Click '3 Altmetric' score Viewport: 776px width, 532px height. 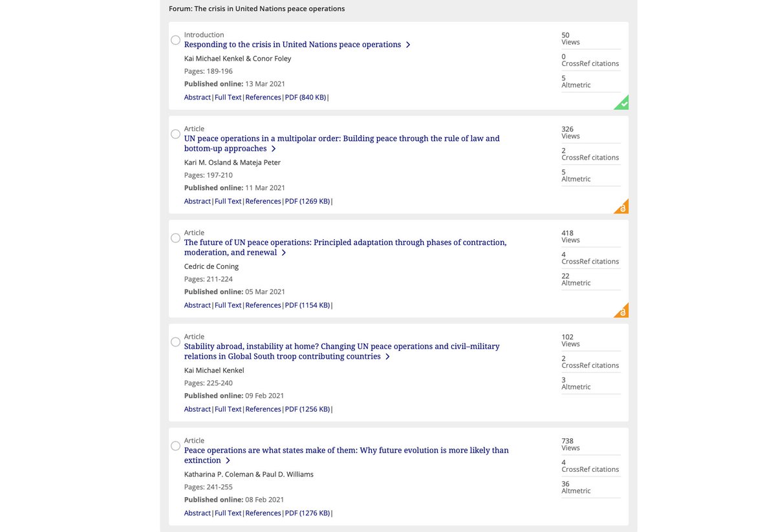coord(576,383)
